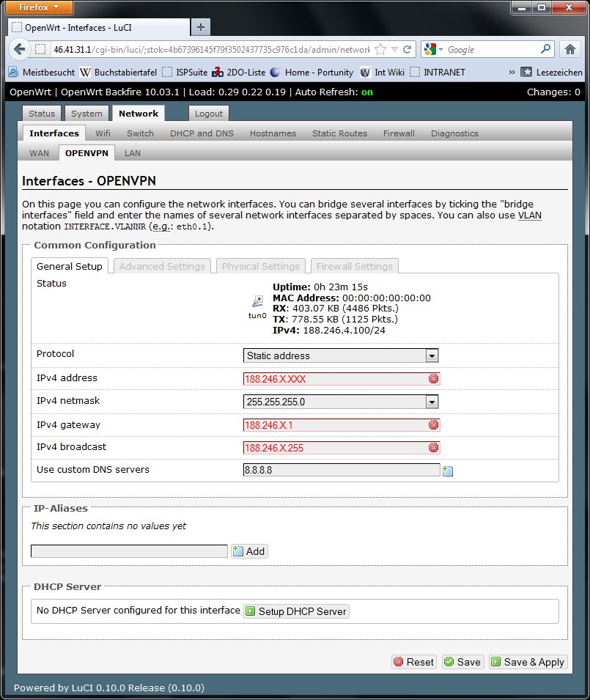Click the Reset button
The width and height of the screenshot is (590, 700).
413,662
